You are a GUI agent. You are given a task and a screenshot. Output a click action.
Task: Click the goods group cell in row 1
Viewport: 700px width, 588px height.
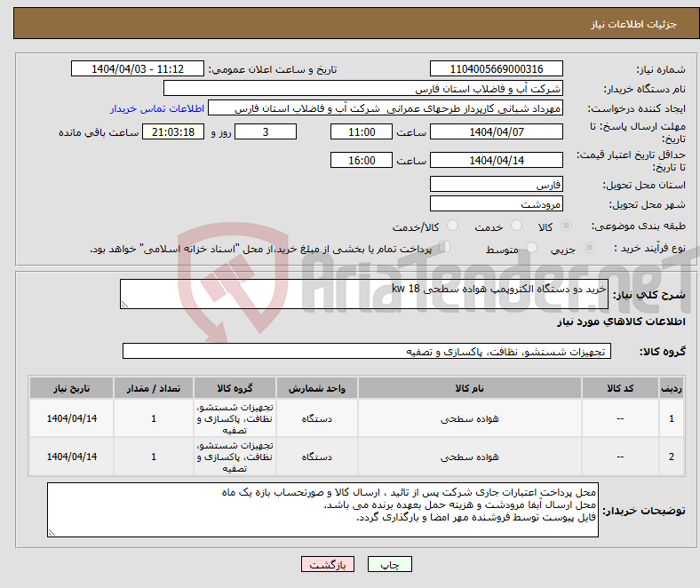tap(235, 418)
